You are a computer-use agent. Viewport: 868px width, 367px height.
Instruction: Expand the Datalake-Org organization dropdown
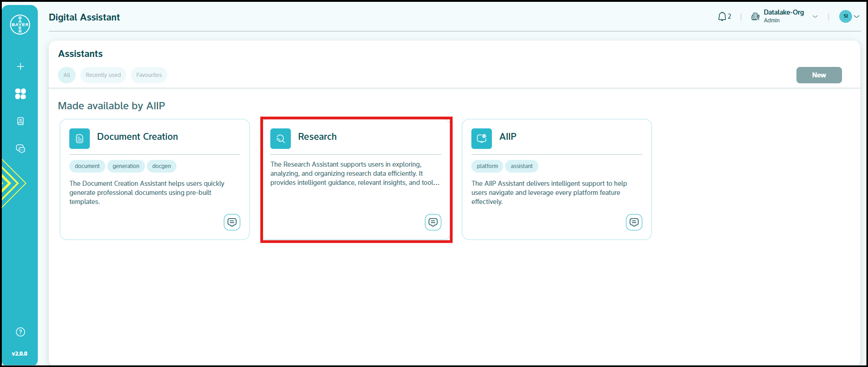(815, 17)
